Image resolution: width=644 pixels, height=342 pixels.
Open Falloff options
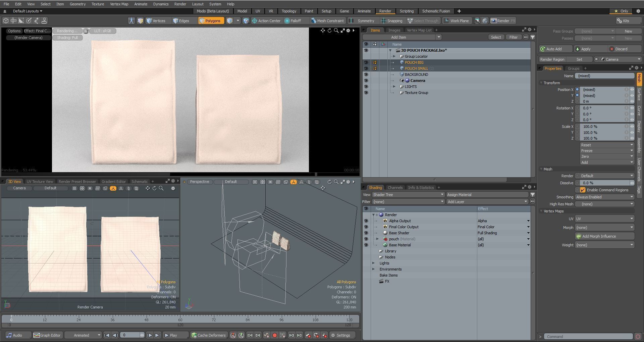pos(293,21)
